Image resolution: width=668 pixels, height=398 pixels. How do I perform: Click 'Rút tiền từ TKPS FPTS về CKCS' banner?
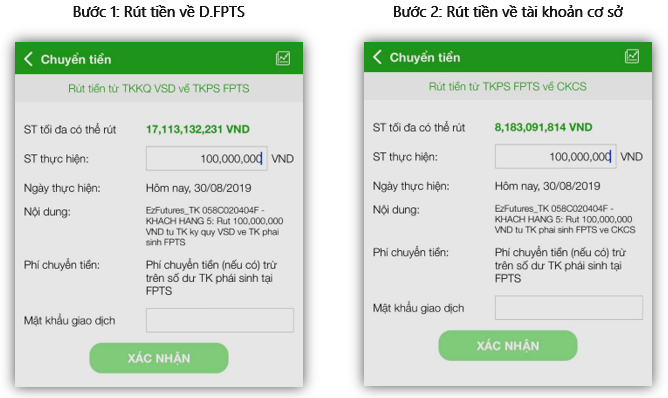pos(508,87)
